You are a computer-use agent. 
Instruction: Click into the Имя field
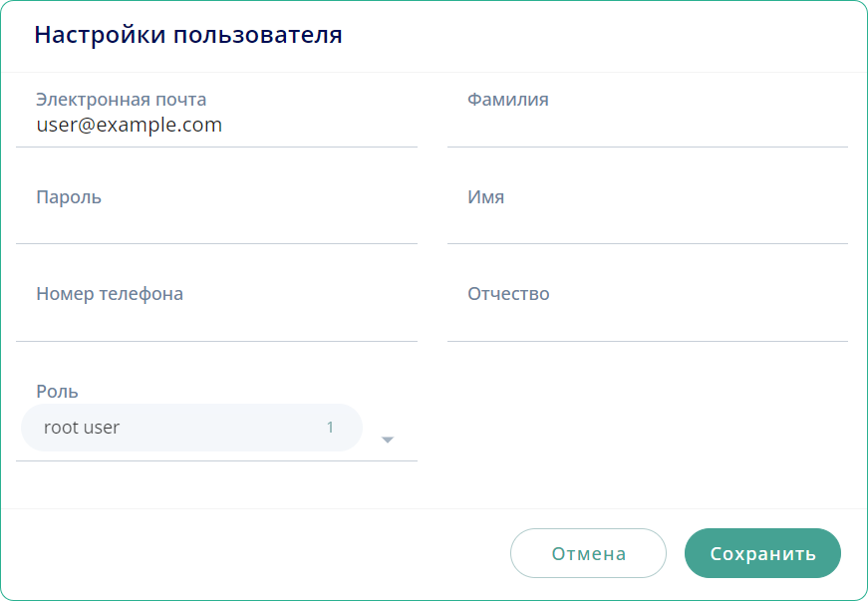tap(647, 224)
